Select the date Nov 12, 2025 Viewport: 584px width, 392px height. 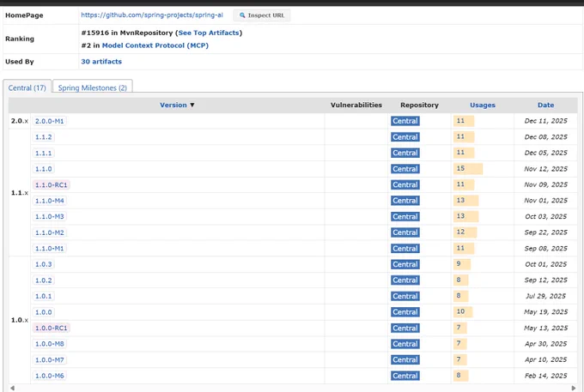545,169
